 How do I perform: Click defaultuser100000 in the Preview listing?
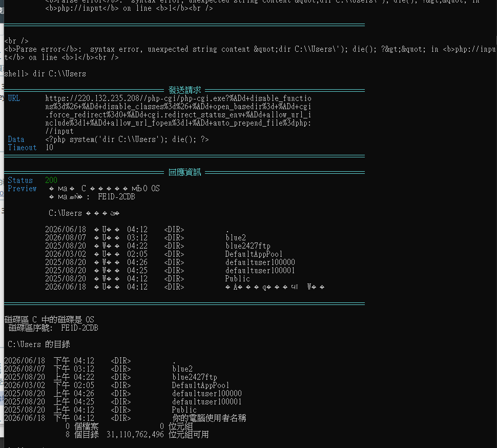[260, 262]
